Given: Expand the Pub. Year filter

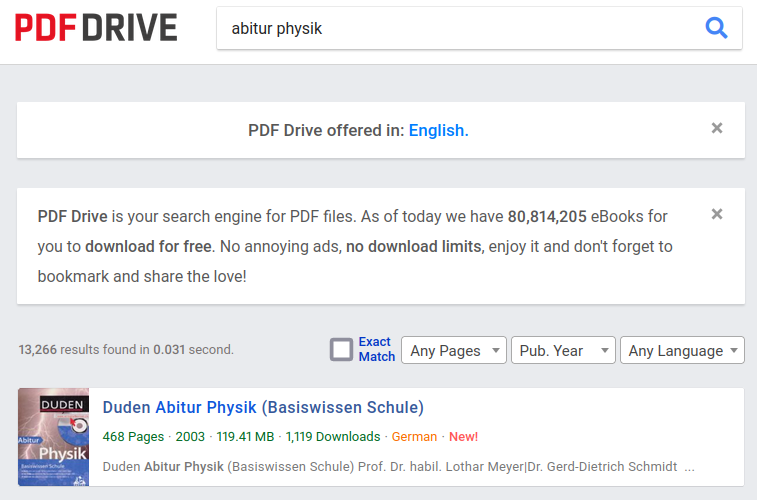Looking at the screenshot, I should coord(562,350).
